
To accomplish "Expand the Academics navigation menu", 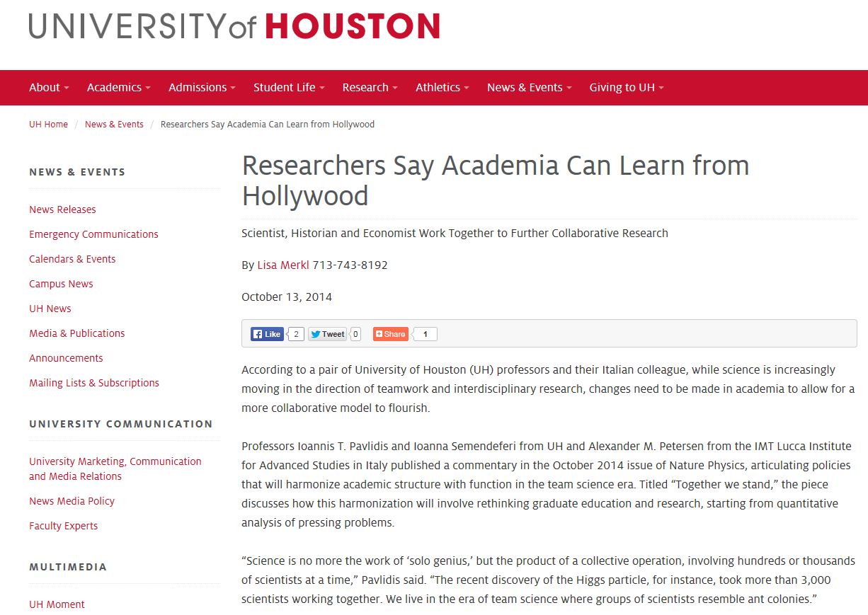I will point(119,88).
